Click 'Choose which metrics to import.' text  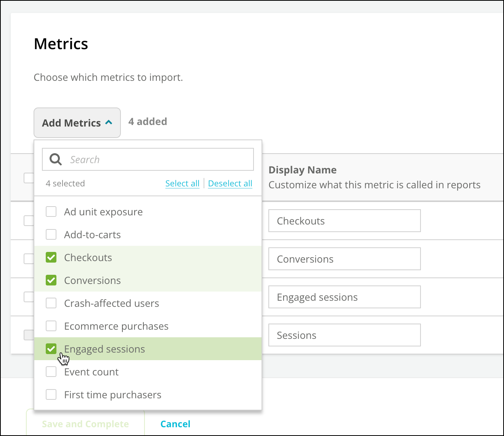[x=108, y=77]
